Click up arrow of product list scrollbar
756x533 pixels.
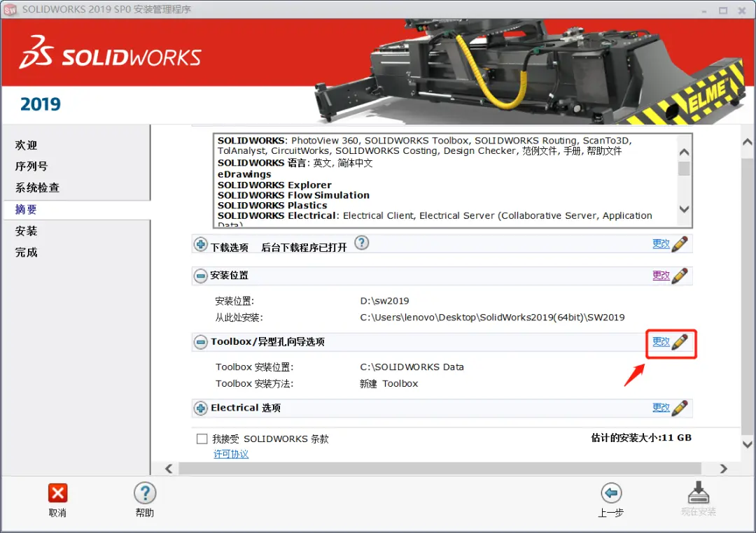684,152
